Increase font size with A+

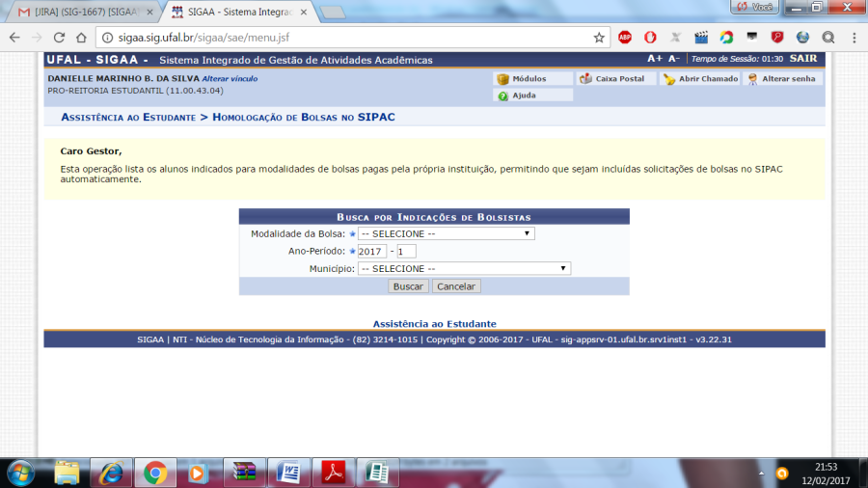click(655, 59)
